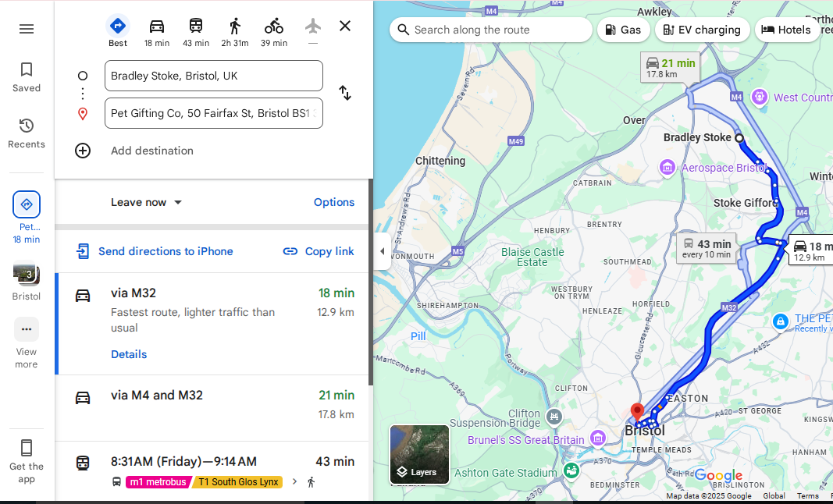
Task: Click the Brunel's SS Great Britain marker
Action: point(598,438)
